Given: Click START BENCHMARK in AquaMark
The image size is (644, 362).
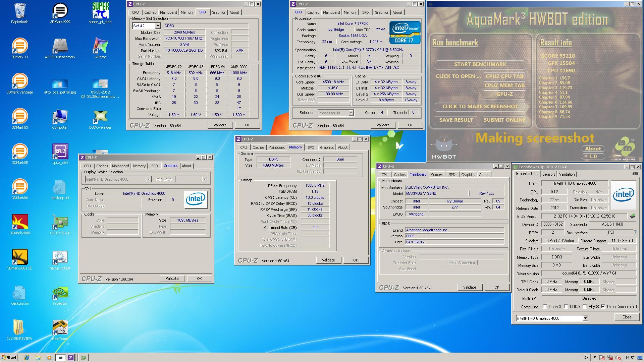Looking at the screenshot, I should point(480,64).
